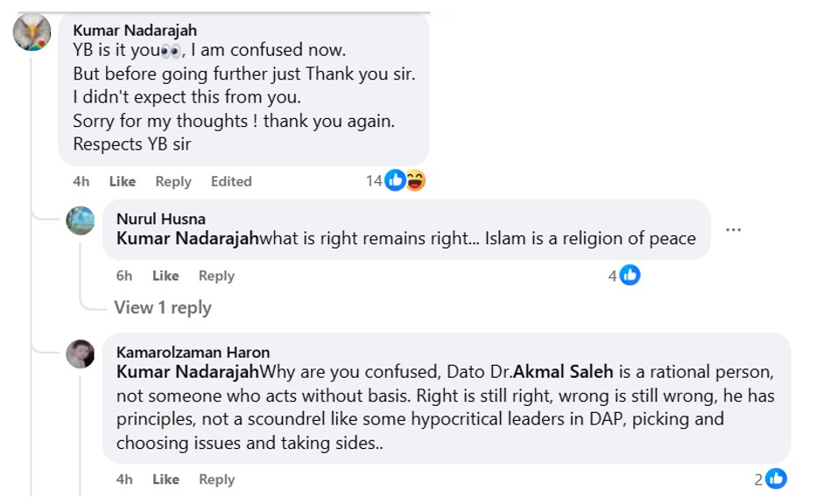Click Kumar Nadarajah's profile picture

tap(32, 32)
